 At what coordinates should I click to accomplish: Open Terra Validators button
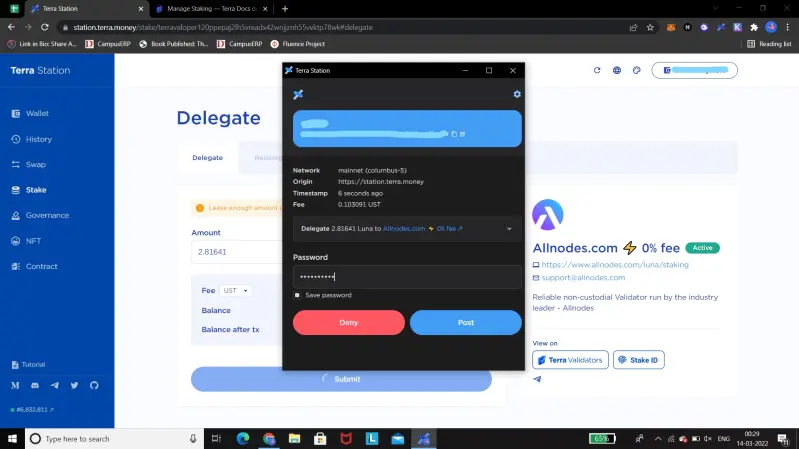[x=570, y=360]
